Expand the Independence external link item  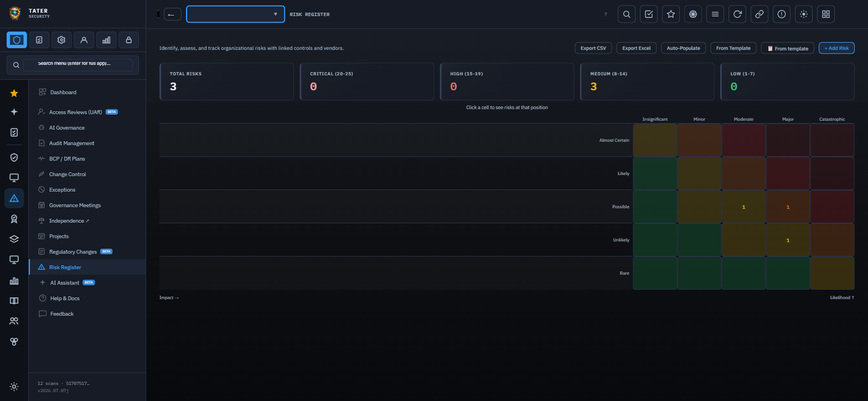pyautogui.click(x=69, y=220)
